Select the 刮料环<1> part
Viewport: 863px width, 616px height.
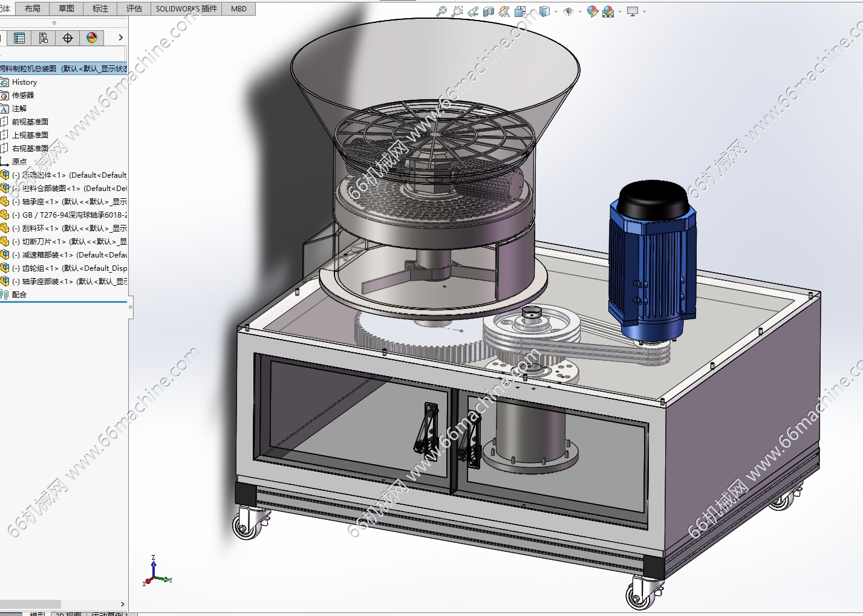point(70,229)
